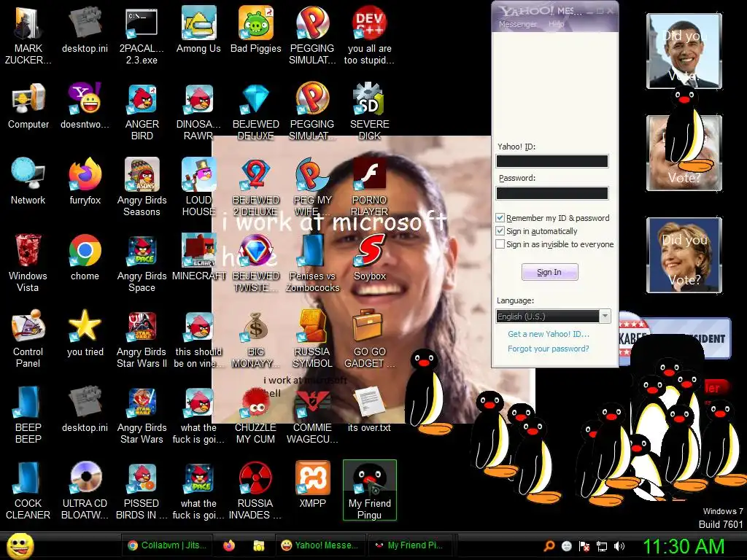Viewport: 747px width, 560px height.
Task: Open the Network desktop icon
Action: coord(28,174)
